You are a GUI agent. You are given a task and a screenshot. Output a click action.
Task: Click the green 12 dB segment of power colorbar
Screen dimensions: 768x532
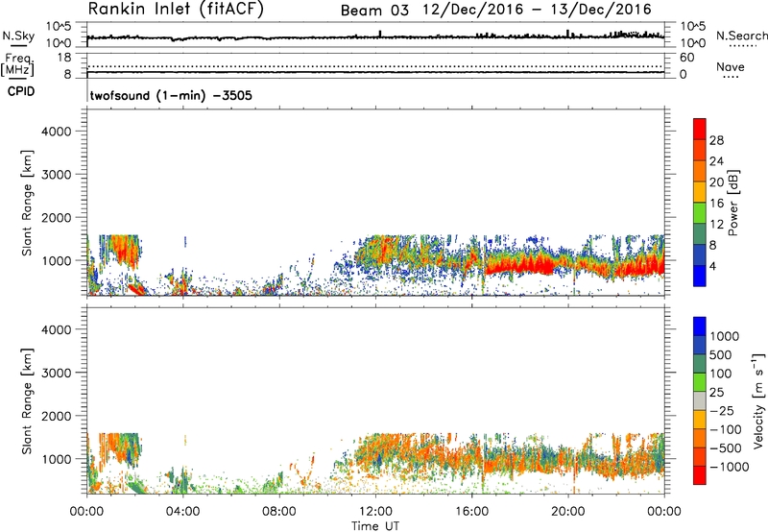click(700, 213)
